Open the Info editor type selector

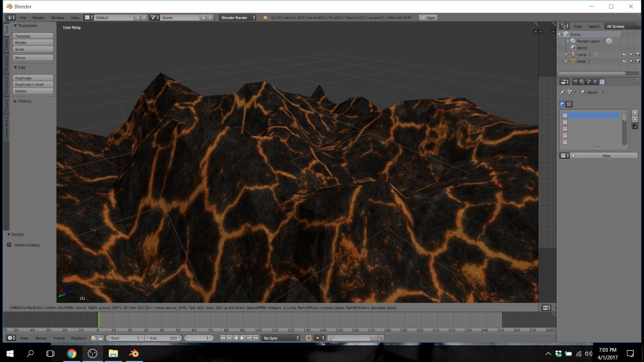[x=11, y=18]
